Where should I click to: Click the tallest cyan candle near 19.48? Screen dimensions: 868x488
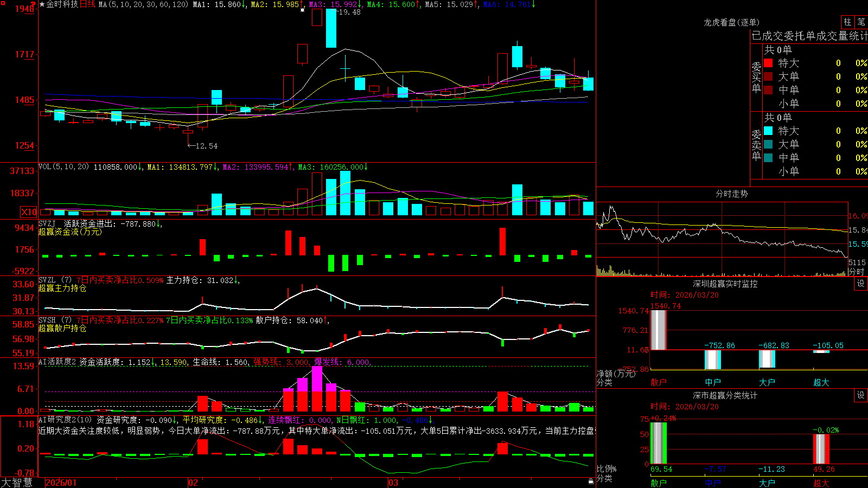[331, 28]
